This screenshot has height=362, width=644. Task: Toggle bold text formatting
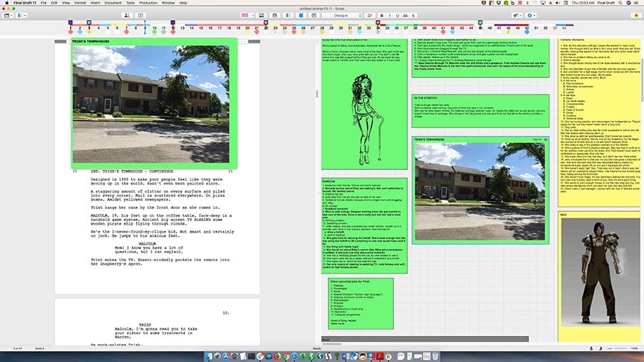click(x=383, y=14)
